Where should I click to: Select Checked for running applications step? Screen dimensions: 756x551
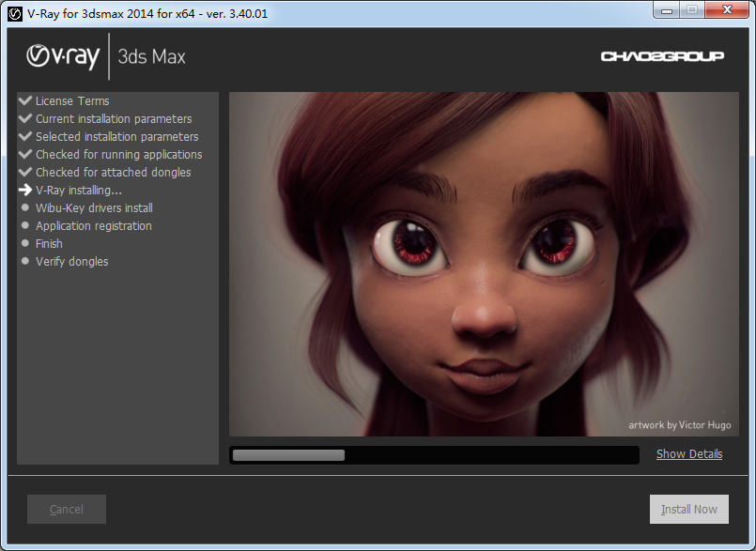coord(118,155)
